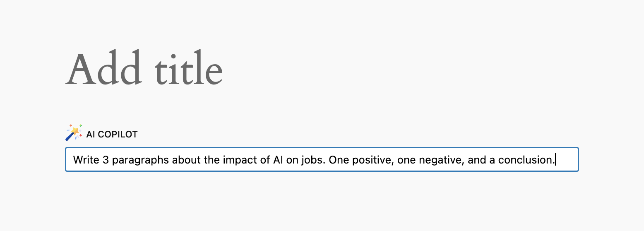Focus the AI Copilot prompt input field
Image resolution: width=644 pixels, height=231 pixels.
coord(322,159)
